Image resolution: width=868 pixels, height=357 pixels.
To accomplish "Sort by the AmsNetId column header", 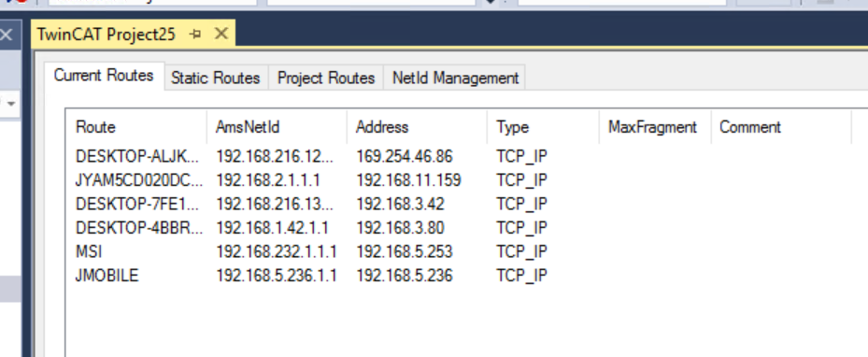I will [277, 127].
